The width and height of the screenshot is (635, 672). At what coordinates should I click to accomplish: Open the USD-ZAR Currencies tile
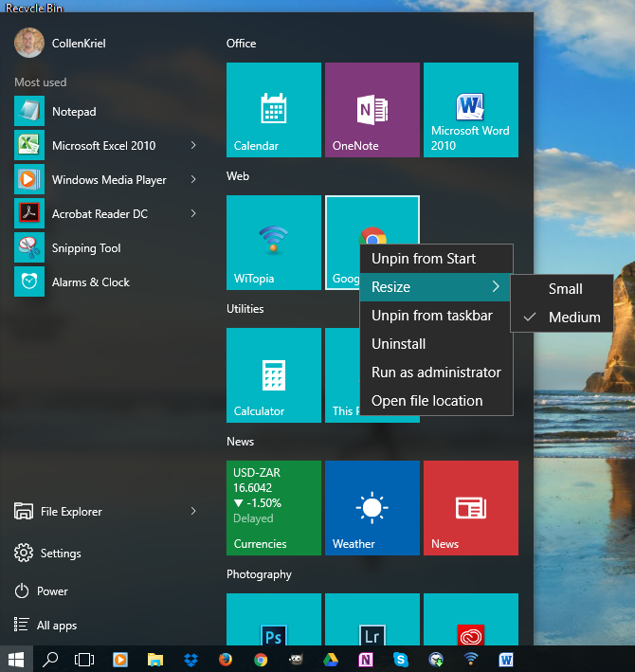[x=273, y=508]
